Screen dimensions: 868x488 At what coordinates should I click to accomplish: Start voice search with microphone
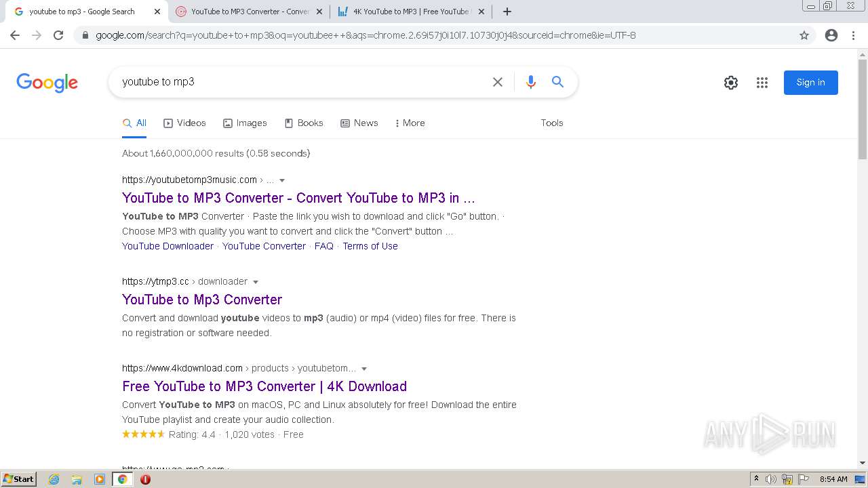coord(531,82)
